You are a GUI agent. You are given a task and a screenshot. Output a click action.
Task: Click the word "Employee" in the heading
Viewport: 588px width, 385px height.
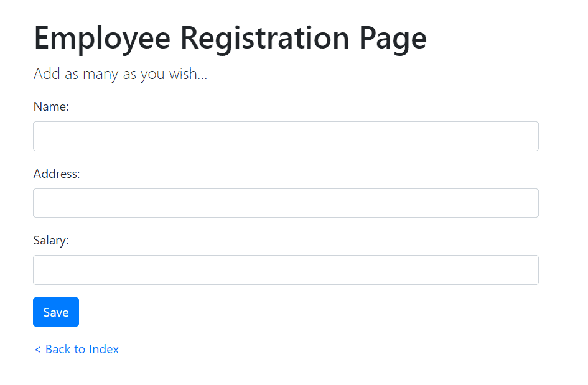point(102,38)
